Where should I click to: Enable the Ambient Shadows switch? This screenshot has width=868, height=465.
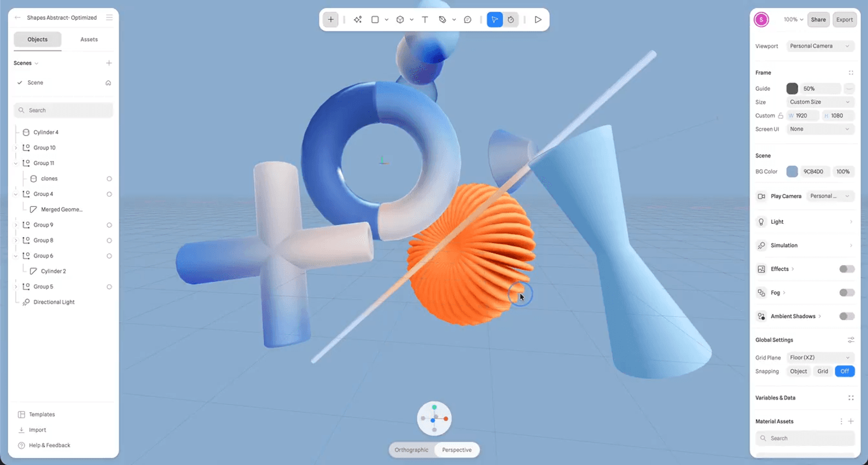click(x=847, y=316)
